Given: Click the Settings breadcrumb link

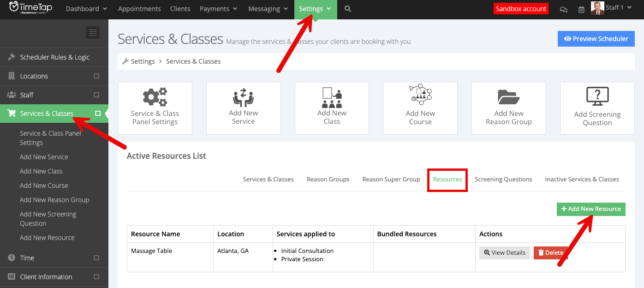Looking at the screenshot, I should pos(143,61).
